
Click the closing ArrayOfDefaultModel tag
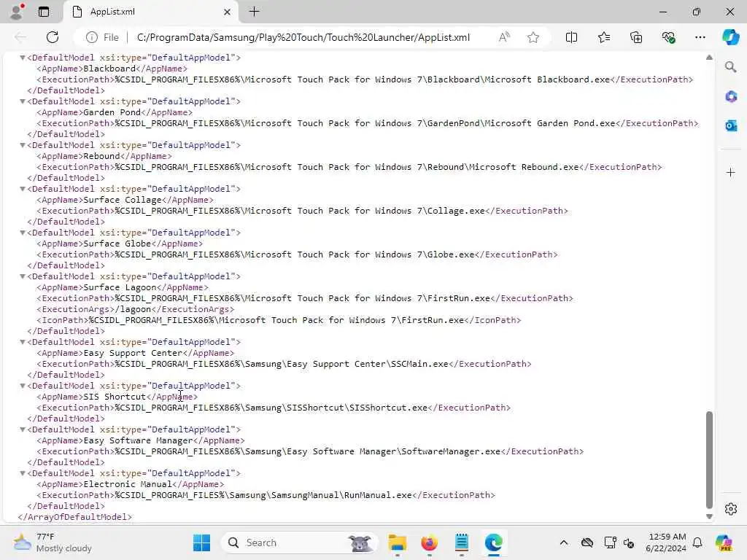coord(74,517)
